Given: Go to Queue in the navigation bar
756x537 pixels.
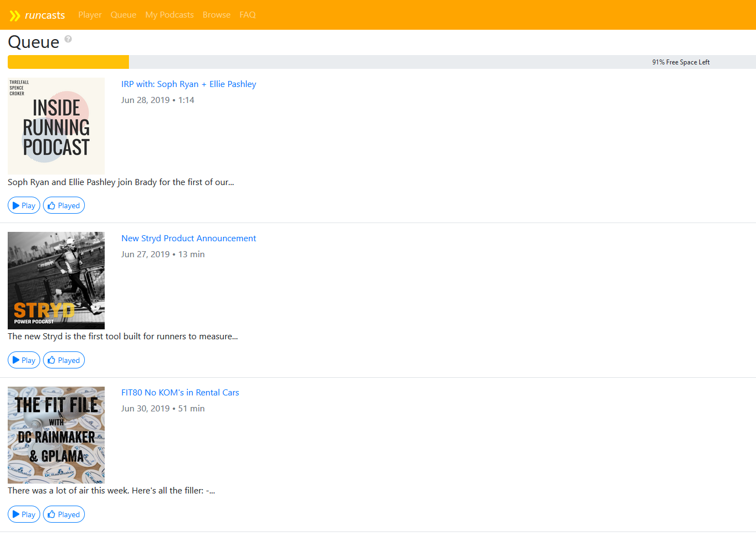Looking at the screenshot, I should [x=123, y=15].
